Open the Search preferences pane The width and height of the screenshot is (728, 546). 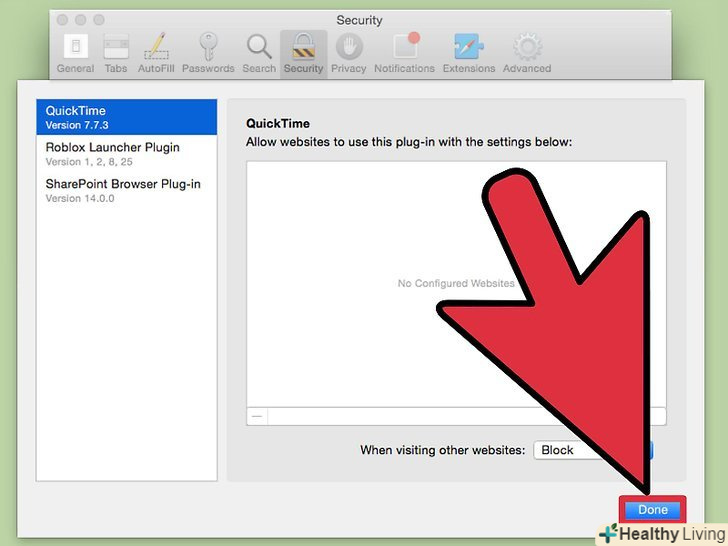coord(259,53)
